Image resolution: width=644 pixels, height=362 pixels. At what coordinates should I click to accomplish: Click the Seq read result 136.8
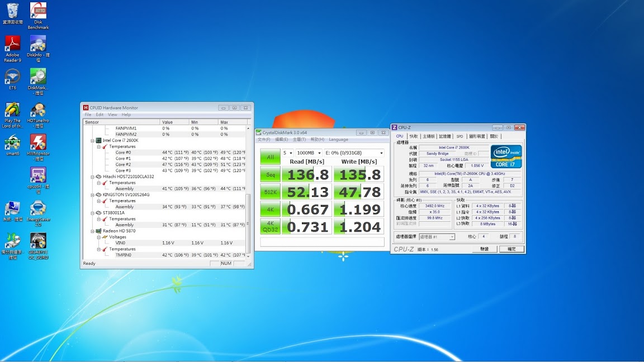pyautogui.click(x=307, y=175)
